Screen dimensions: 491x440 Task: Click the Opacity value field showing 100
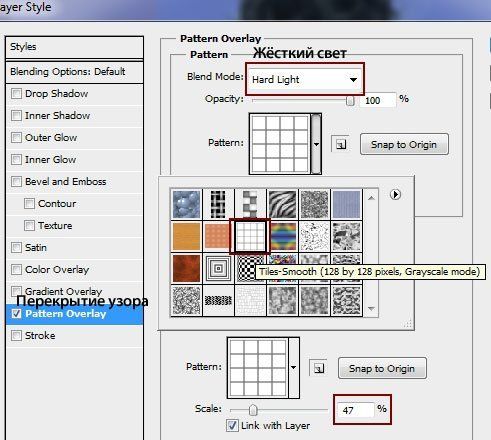[x=378, y=100]
